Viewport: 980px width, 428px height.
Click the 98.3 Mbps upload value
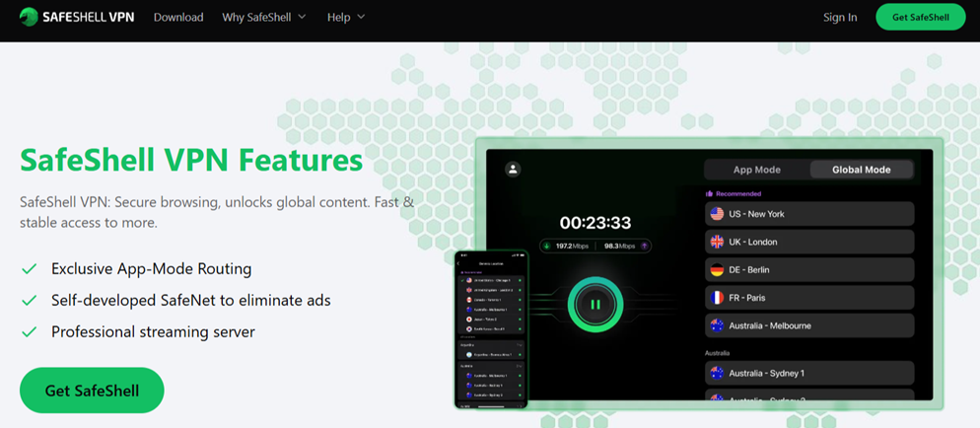pyautogui.click(x=619, y=247)
